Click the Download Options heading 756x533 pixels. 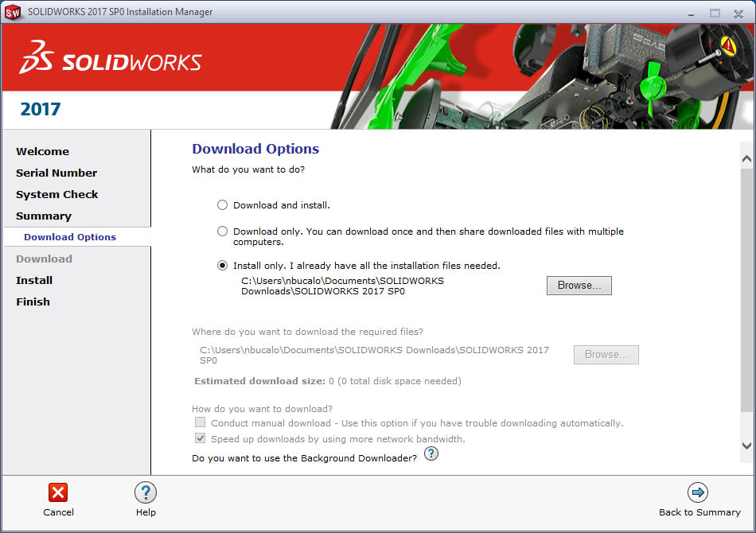tap(255, 149)
